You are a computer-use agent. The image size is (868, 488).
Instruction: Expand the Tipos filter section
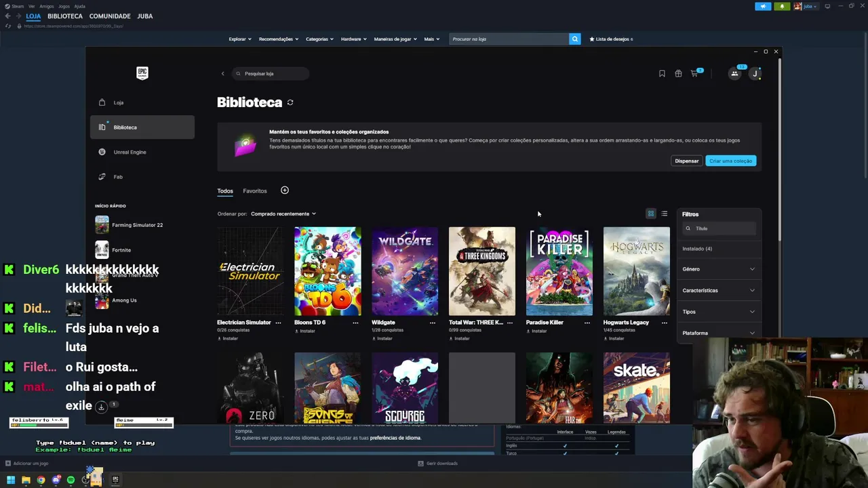(719, 312)
